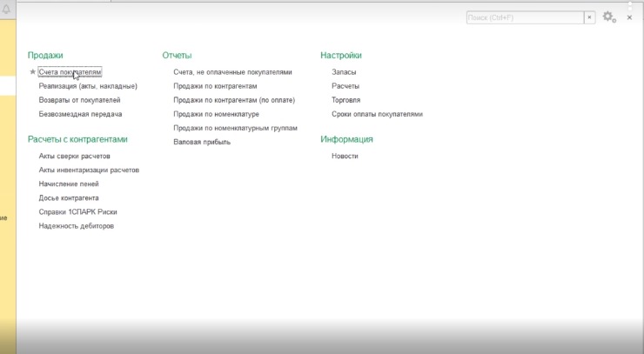Open Начисление пеней

tap(69, 184)
